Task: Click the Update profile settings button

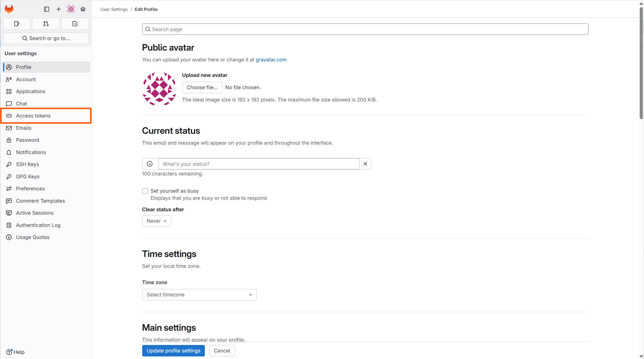Action: pos(173,351)
